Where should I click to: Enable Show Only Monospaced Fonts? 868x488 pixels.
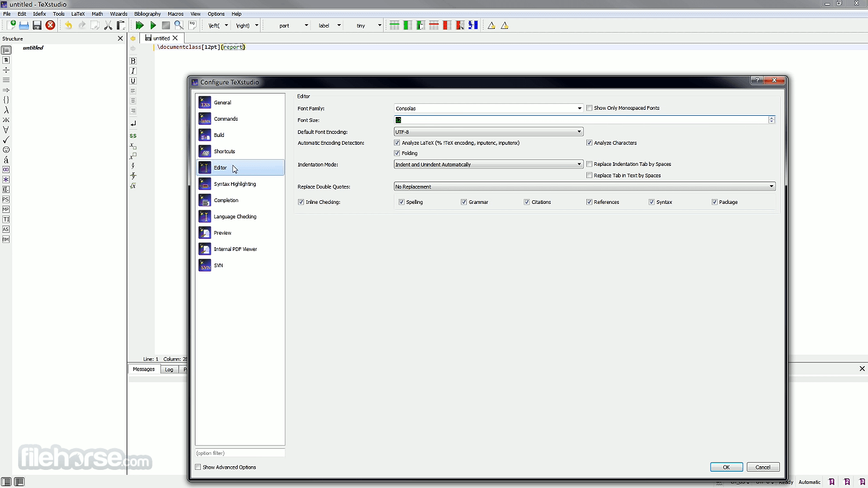coord(589,108)
